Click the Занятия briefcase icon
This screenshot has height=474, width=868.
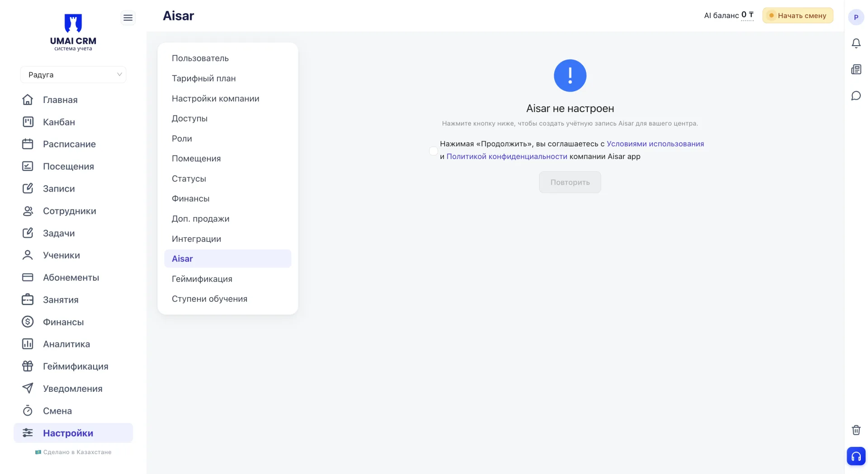28,299
